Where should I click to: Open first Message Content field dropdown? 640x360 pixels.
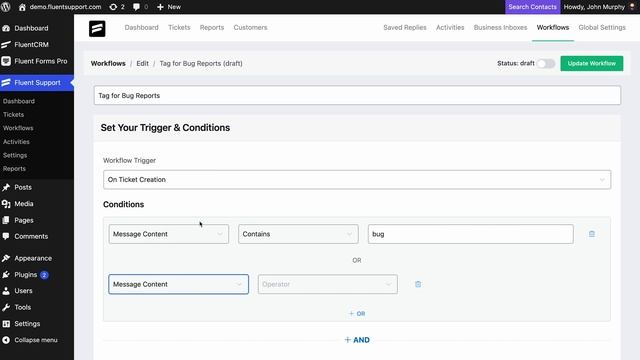169,234
